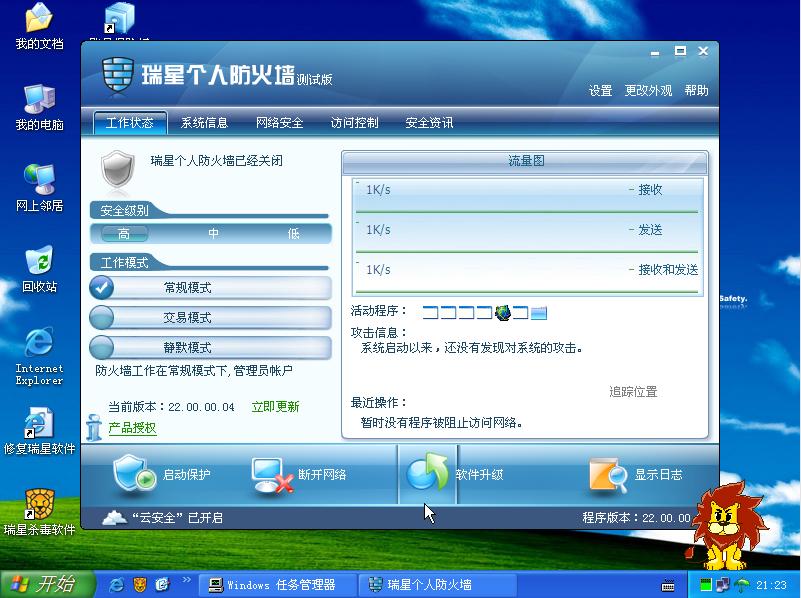This screenshot has width=801, height=598.
Task: Click the keyboard icon in taskbar
Action: 668,585
